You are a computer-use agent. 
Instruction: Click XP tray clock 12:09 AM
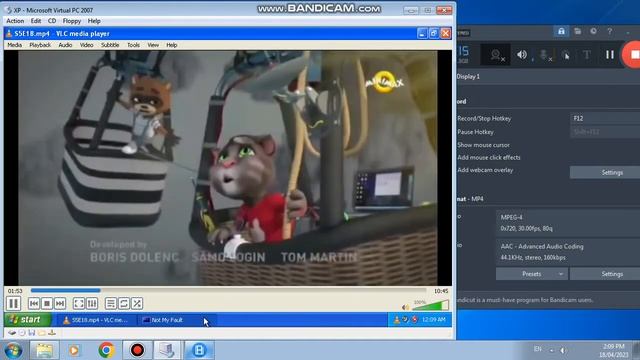pyautogui.click(x=434, y=320)
